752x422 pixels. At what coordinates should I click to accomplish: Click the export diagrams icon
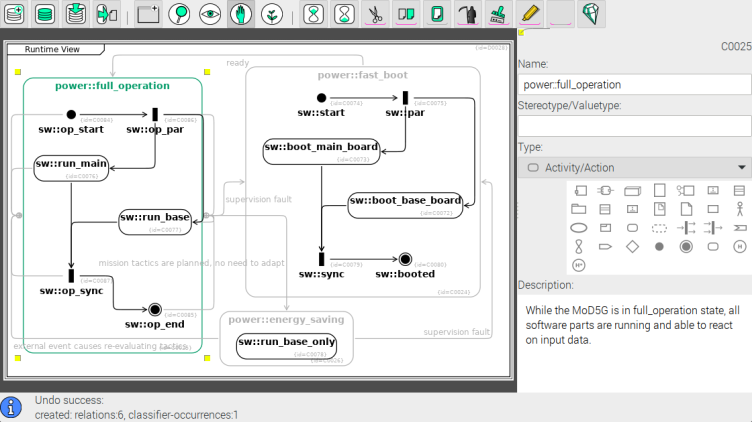[106, 14]
